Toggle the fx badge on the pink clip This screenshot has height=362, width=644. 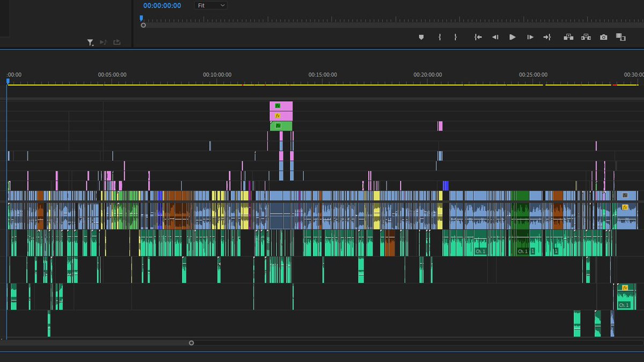(279, 115)
